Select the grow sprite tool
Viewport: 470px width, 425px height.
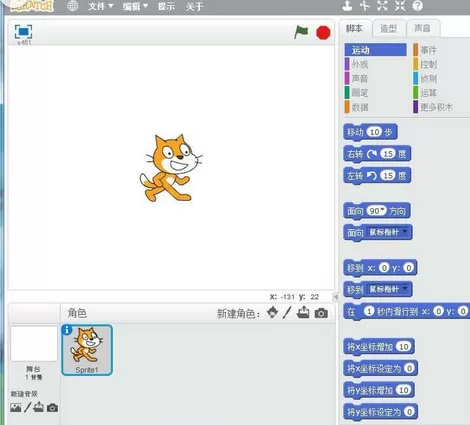382,6
